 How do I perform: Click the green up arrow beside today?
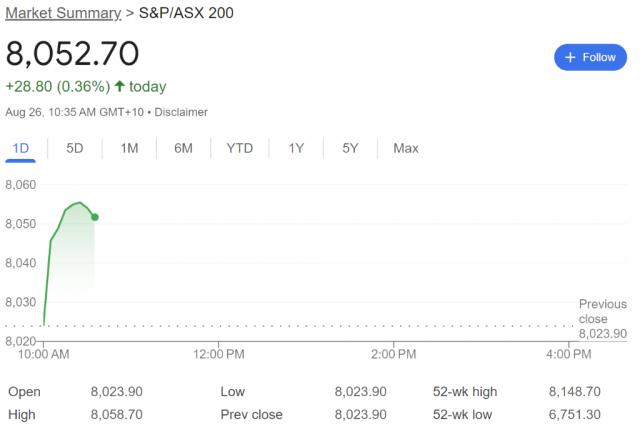point(120,87)
